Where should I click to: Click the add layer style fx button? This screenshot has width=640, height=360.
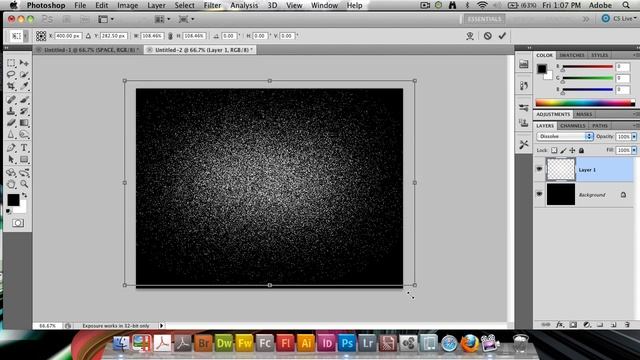560,324
